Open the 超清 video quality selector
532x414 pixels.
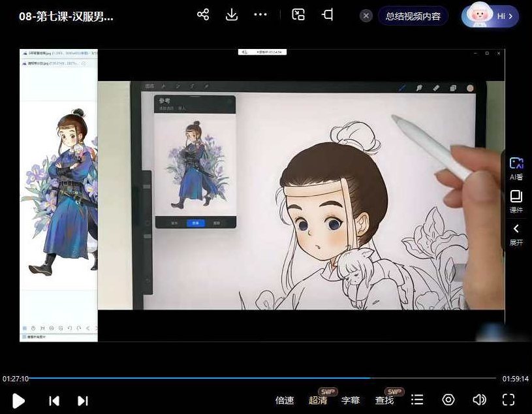(x=318, y=400)
